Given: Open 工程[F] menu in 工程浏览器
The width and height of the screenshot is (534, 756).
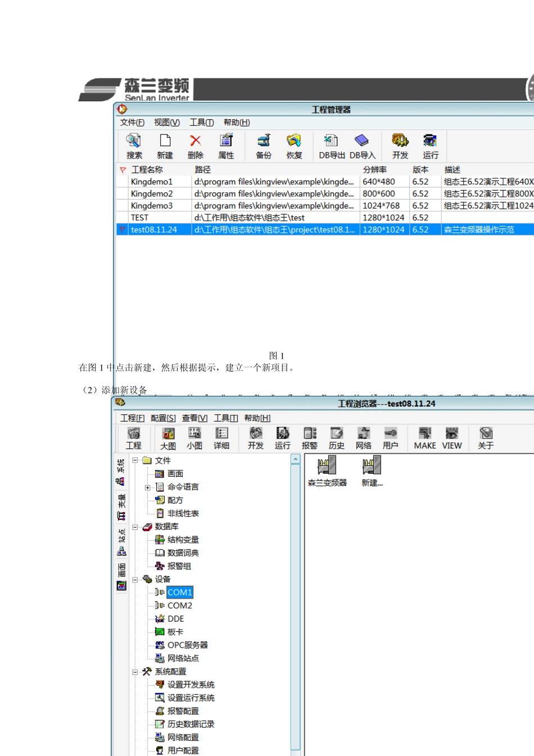Looking at the screenshot, I should click(x=133, y=418).
